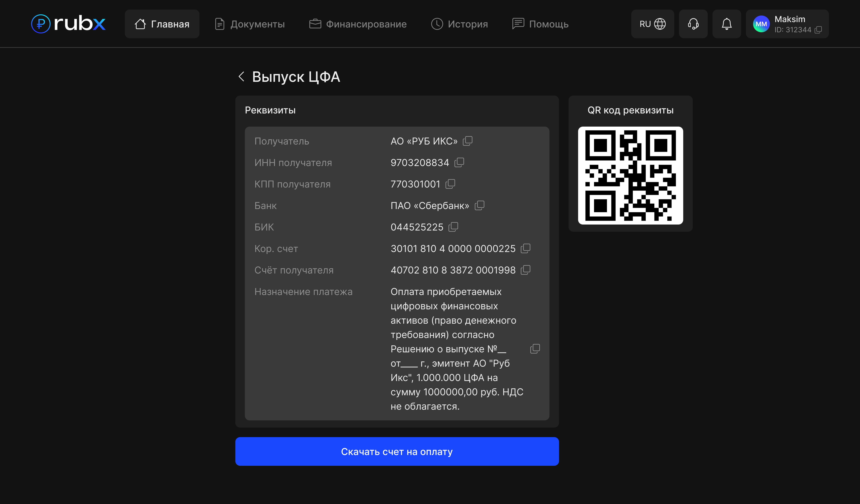The width and height of the screenshot is (860, 504).
Task: Open the Документы section
Action: point(250,24)
